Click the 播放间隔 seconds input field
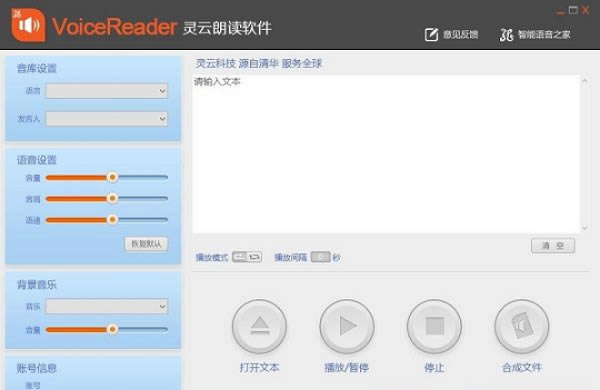The image size is (600, 390). click(x=320, y=257)
